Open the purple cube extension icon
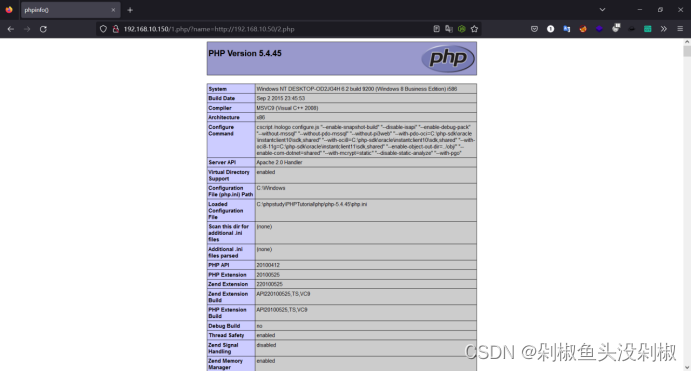The image size is (692, 371). click(x=599, y=29)
